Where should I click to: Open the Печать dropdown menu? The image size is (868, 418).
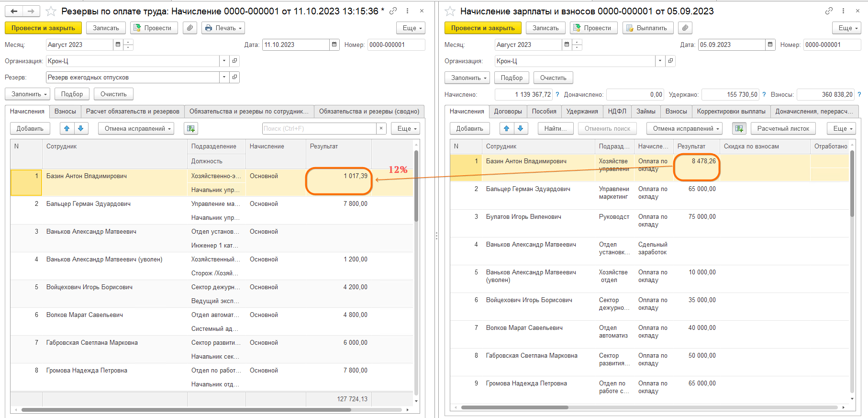[x=223, y=28]
